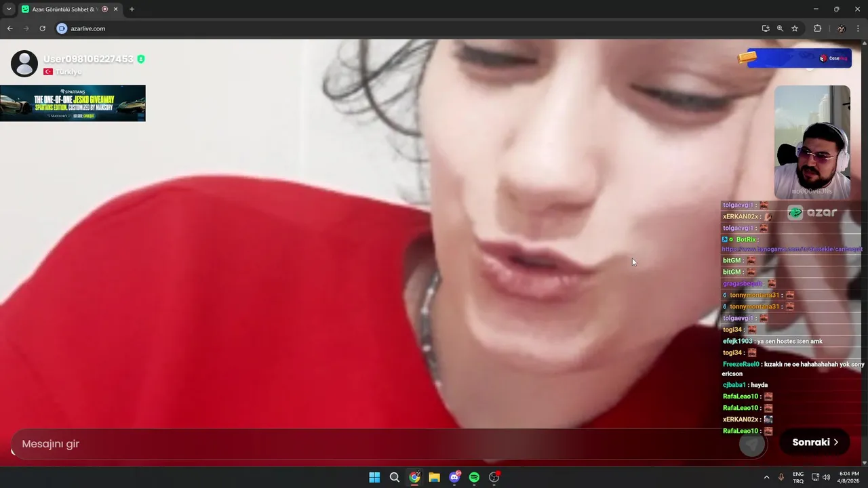This screenshot has width=868, height=488.
Task: Reload the azarlive.com page
Action: [42, 28]
